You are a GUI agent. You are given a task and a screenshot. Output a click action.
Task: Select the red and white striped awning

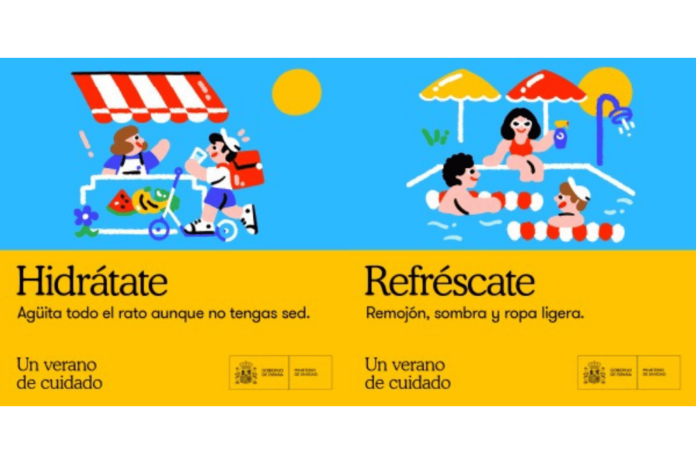click(150, 98)
